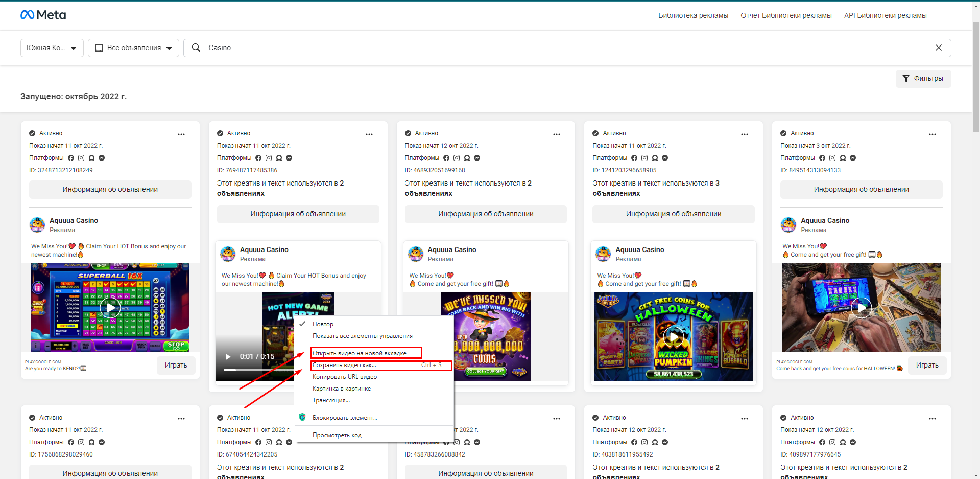Choose Блокировать элемент... menu entry

tap(374, 418)
